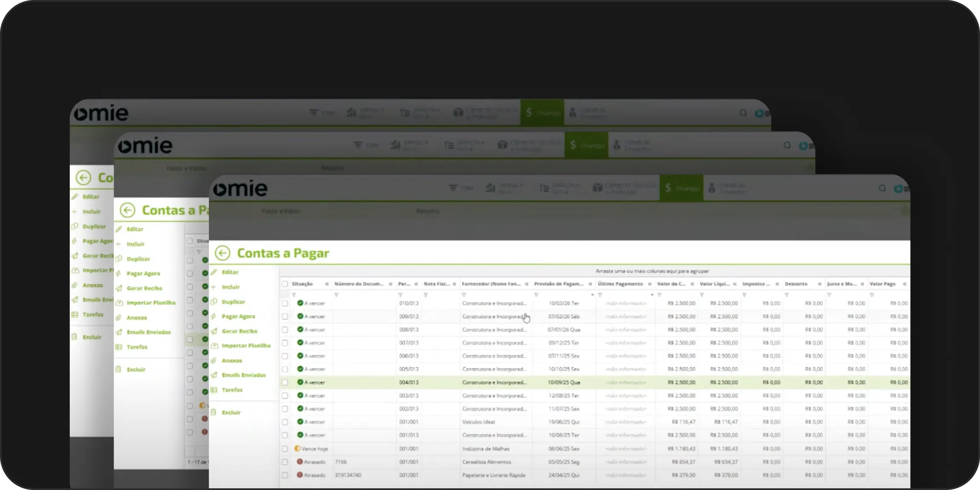This screenshot has height=490, width=980.
Task: Click the Incluir action to add a record
Action: tap(231, 287)
